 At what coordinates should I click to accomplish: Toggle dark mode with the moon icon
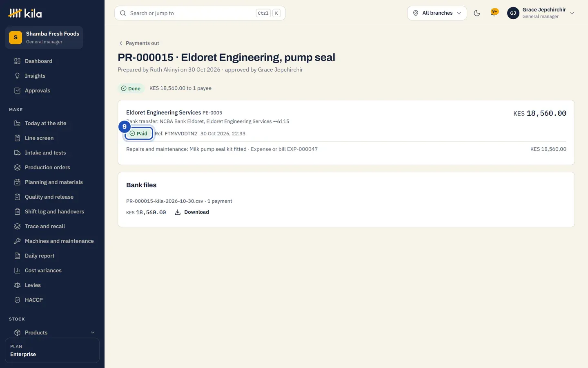click(x=477, y=13)
